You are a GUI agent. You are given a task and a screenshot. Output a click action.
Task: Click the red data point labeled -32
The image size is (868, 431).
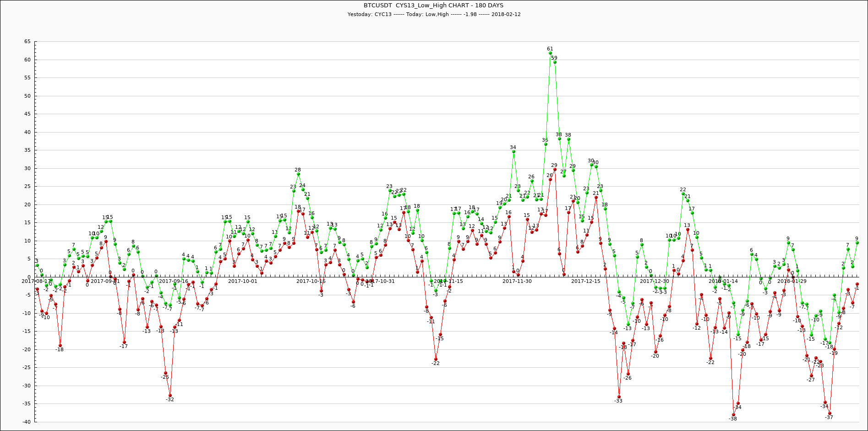click(170, 395)
